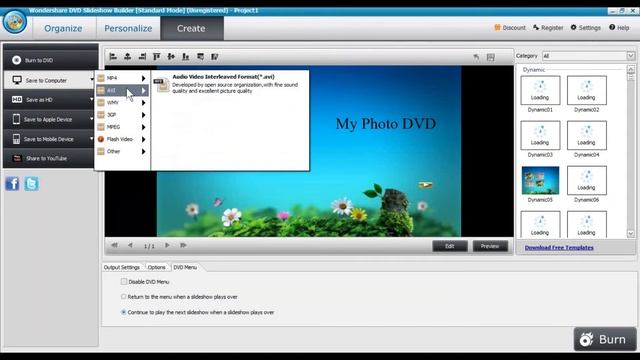The image size is (640, 360).
Task: Switch to the Organize tab
Action: pos(63,28)
